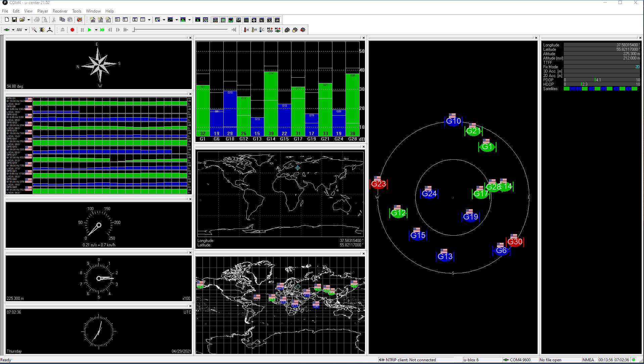The width and height of the screenshot is (644, 364).
Task: Open the Receiver menu
Action: pyautogui.click(x=60, y=11)
